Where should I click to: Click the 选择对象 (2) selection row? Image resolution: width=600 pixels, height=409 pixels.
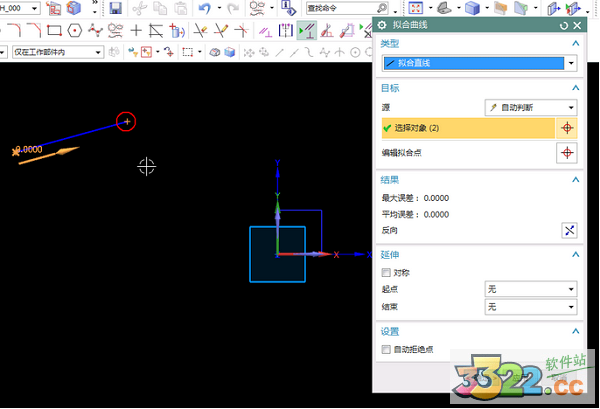[x=466, y=128]
